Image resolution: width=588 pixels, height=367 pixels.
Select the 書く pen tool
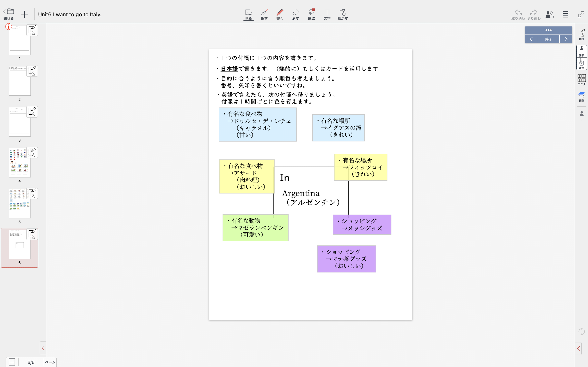pyautogui.click(x=280, y=14)
